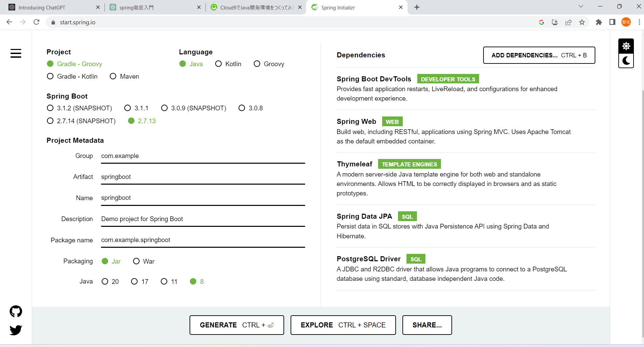Edit the Description field
The image size is (644, 347).
tap(203, 219)
